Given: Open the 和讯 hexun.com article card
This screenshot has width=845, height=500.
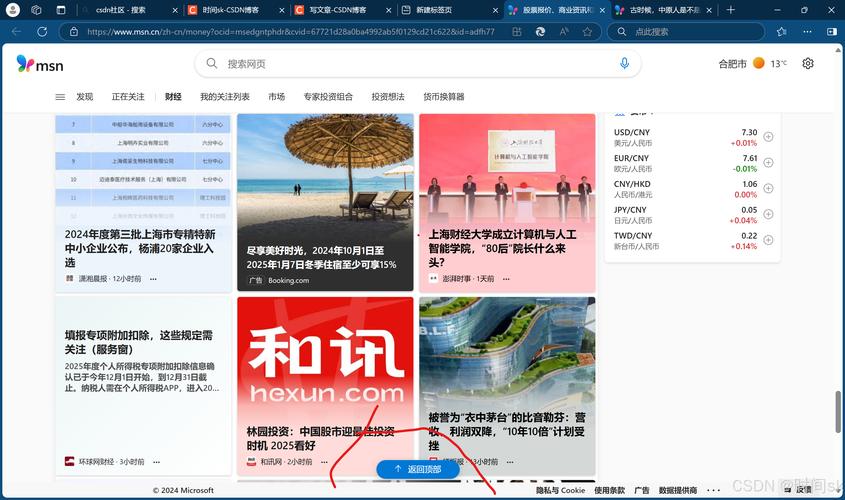Looking at the screenshot, I should tap(325, 385).
